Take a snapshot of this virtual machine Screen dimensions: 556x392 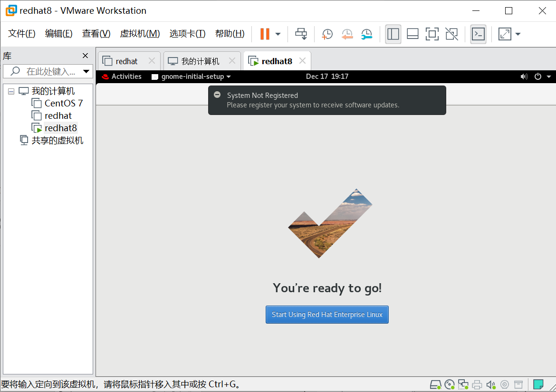[x=327, y=34]
